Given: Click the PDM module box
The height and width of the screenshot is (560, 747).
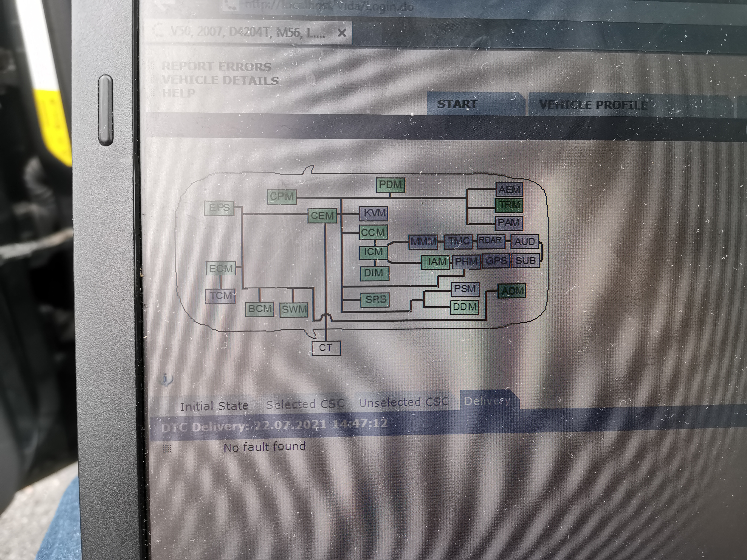Looking at the screenshot, I should [390, 185].
